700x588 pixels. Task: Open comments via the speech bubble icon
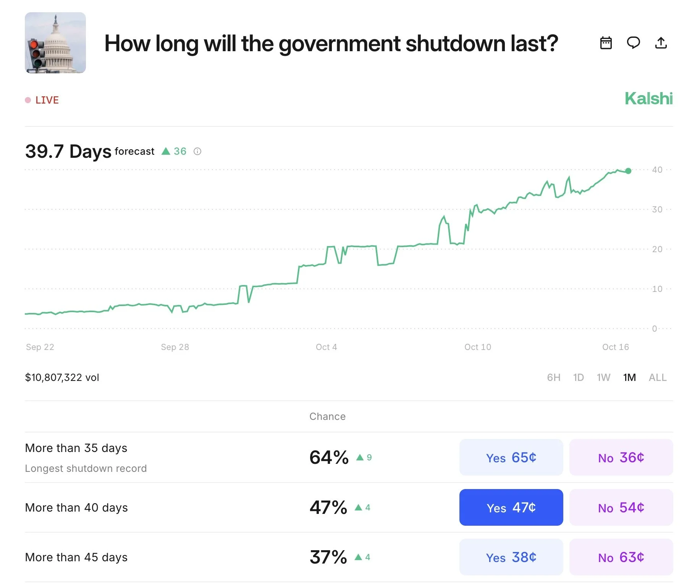634,43
